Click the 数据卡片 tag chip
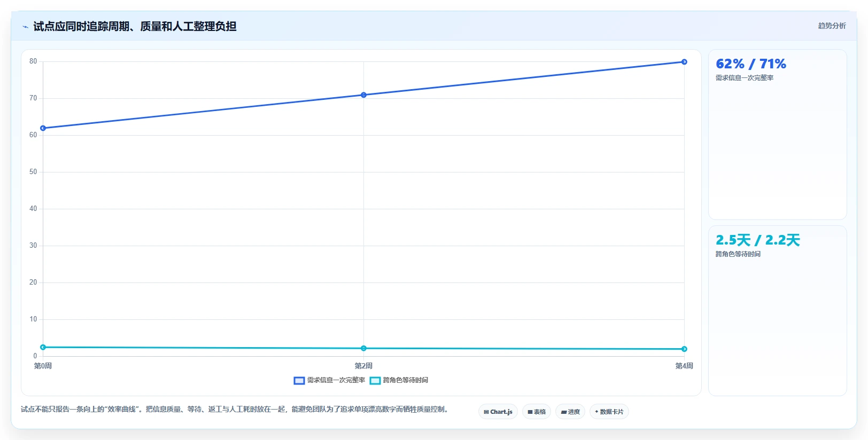Image resolution: width=868 pixels, height=440 pixels. tap(609, 412)
